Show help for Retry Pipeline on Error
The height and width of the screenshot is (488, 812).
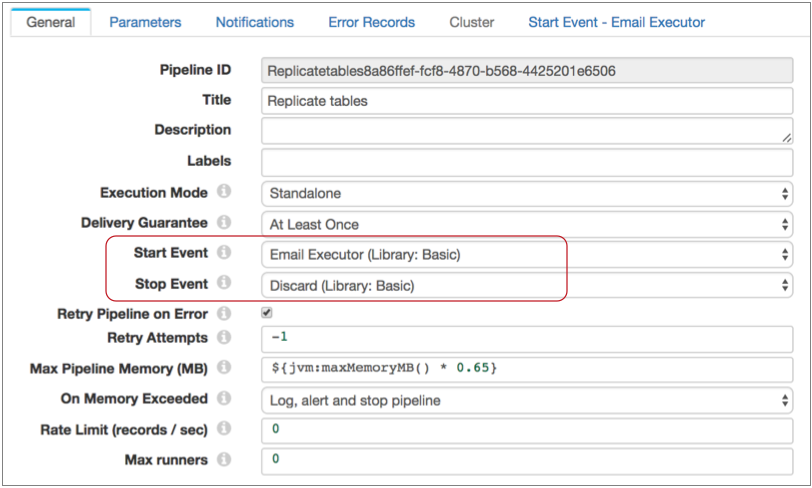click(224, 314)
